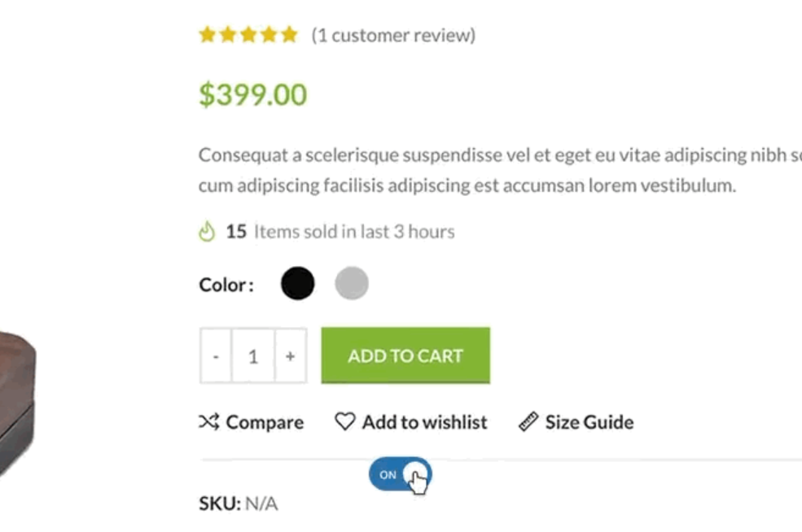The image size is (802, 532).
Task: Select the black color swatch
Action: [297, 282]
